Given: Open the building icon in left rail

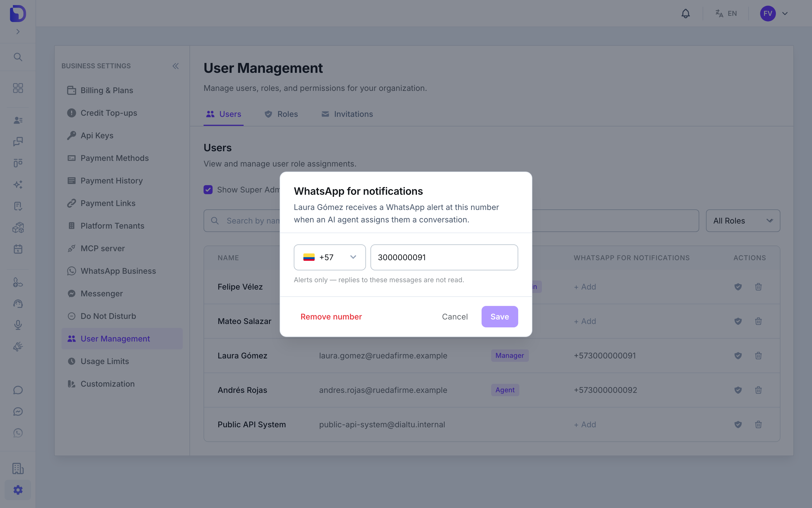Looking at the screenshot, I should [x=18, y=468].
